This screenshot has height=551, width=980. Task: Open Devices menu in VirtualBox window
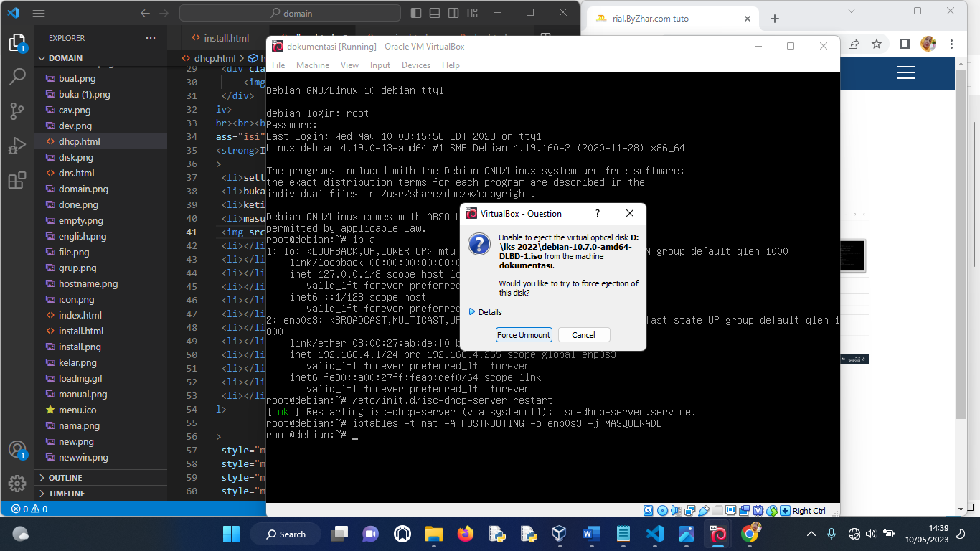pyautogui.click(x=416, y=65)
